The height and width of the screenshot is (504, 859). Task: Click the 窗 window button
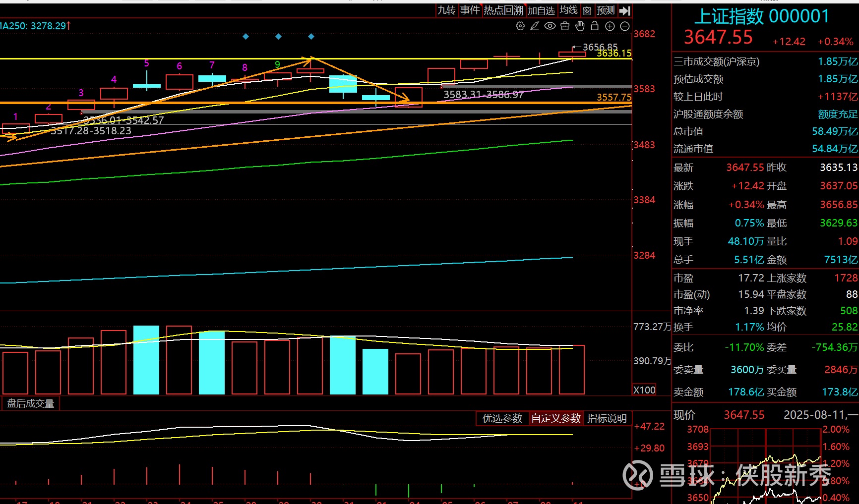(587, 10)
